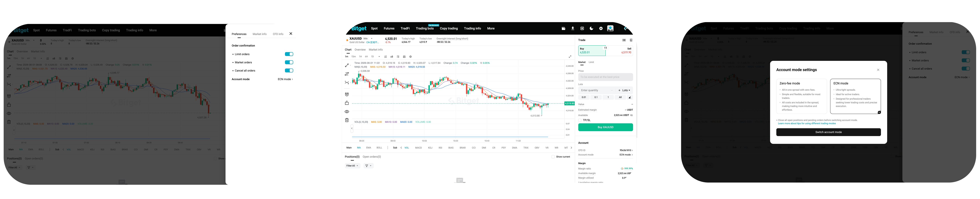
Task: Open ECN mode in the undimmed Preferences panel
Action: click(285, 79)
